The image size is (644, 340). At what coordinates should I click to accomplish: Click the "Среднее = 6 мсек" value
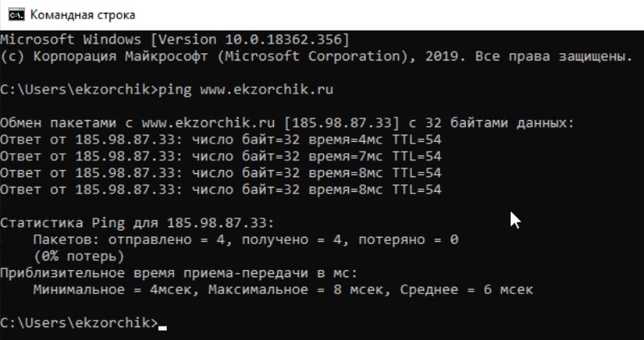point(467,289)
